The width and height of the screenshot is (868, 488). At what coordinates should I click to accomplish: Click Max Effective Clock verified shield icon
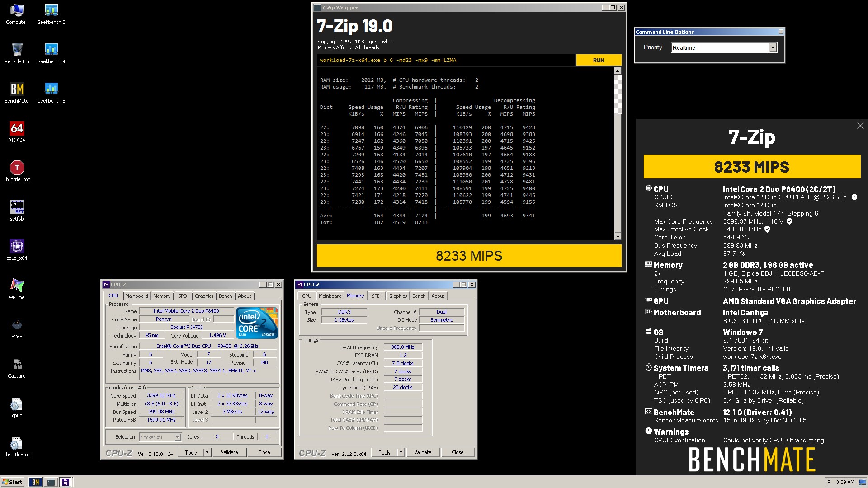click(767, 229)
